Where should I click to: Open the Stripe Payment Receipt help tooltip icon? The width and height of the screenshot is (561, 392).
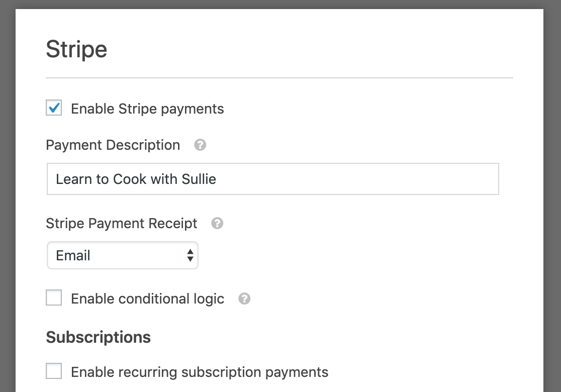tap(217, 224)
